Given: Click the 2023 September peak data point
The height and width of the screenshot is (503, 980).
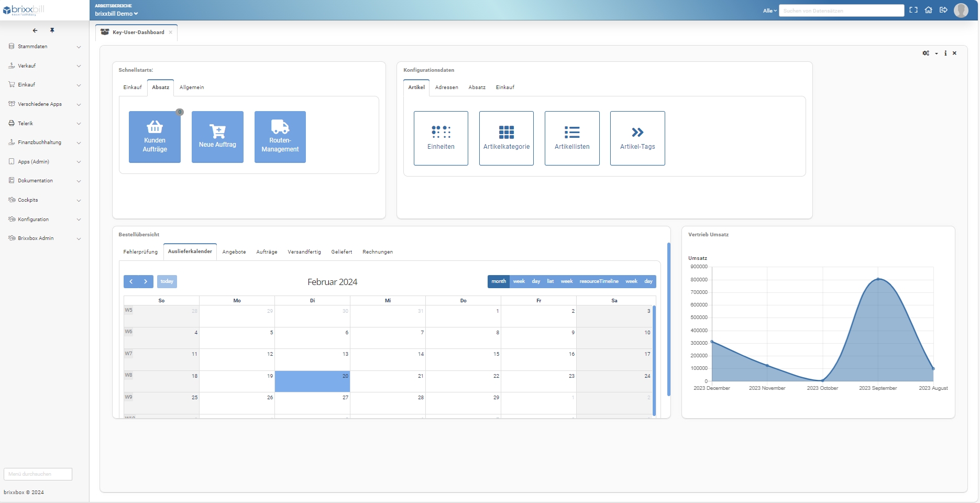Looking at the screenshot, I should coord(878,279).
